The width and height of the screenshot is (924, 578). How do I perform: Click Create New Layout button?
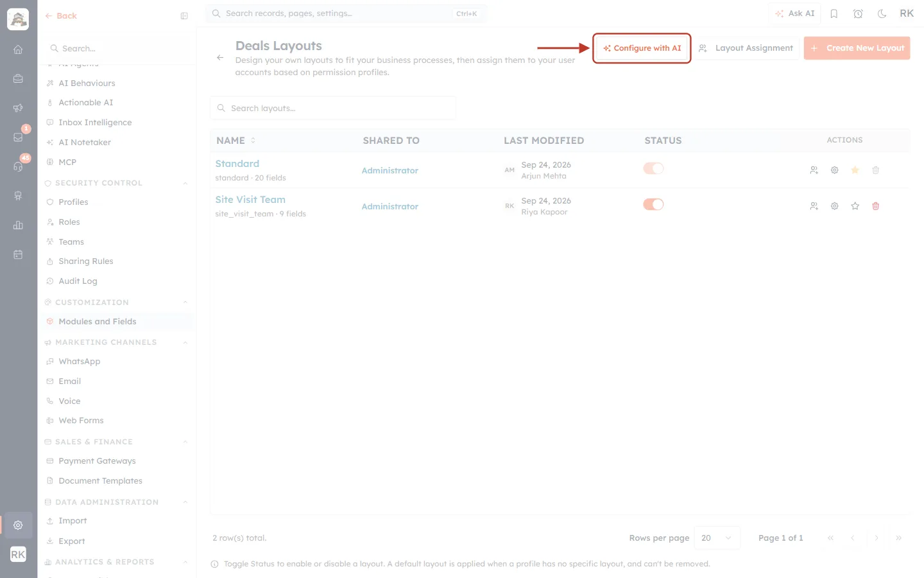coord(857,48)
